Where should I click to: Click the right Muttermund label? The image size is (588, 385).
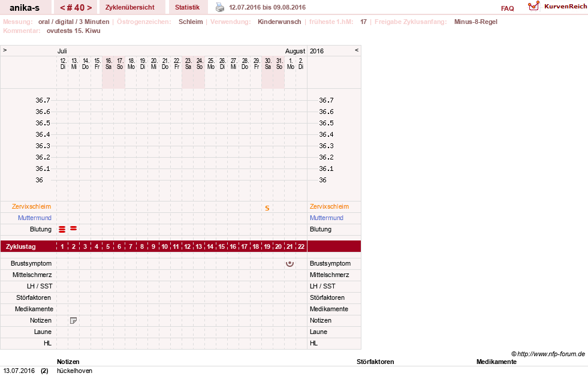(x=327, y=218)
